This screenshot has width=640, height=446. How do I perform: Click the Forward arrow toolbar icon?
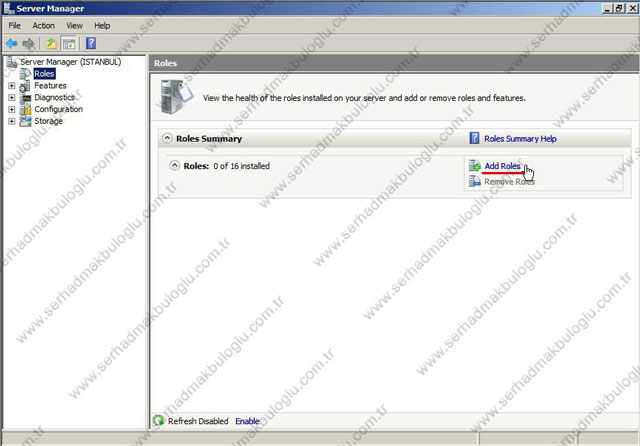point(28,43)
